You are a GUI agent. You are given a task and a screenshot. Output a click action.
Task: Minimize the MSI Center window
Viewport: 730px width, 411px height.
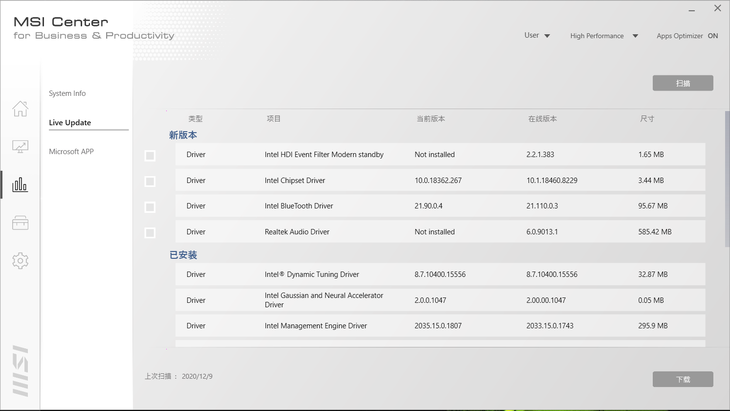[691, 9]
